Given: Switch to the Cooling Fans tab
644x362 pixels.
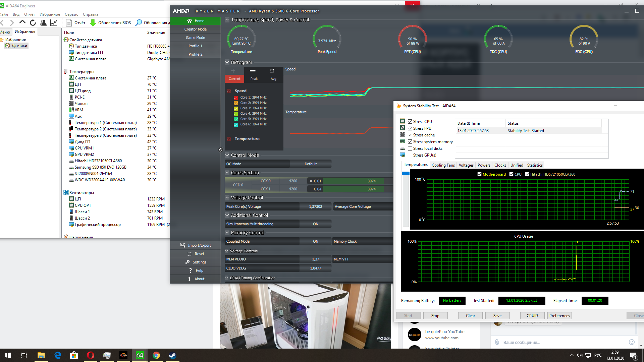Looking at the screenshot, I should point(443,165).
